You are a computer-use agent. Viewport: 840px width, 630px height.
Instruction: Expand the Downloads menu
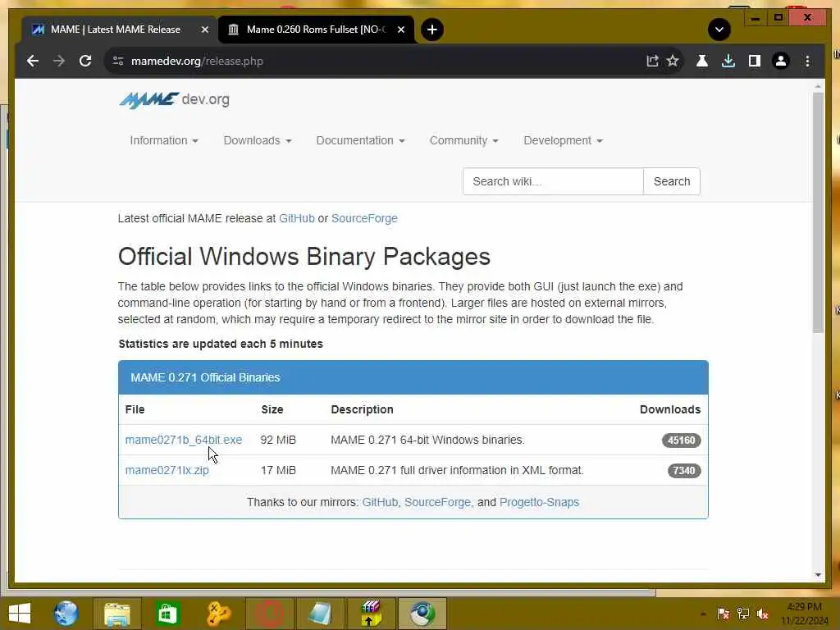tap(257, 140)
